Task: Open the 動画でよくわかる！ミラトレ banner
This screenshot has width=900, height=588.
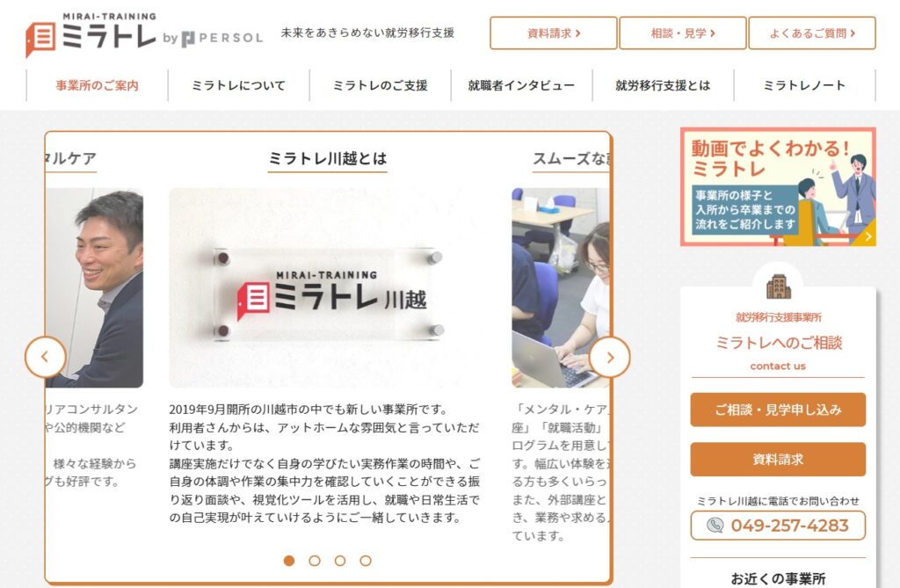Action: point(778,186)
